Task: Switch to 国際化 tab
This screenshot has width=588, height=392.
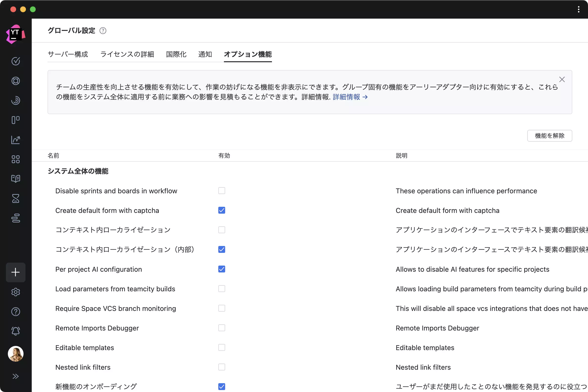Action: pos(176,54)
